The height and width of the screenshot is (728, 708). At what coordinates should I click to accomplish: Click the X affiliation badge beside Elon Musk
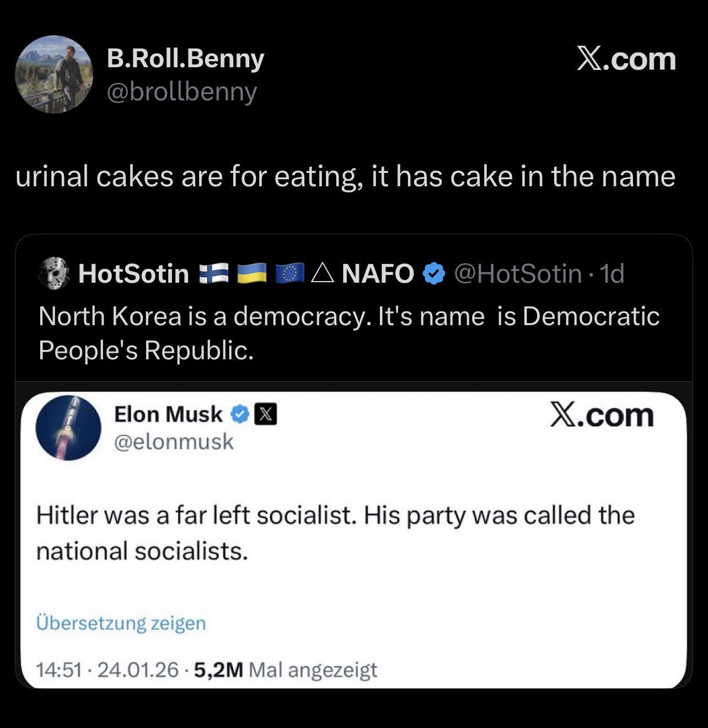pyautogui.click(x=265, y=414)
